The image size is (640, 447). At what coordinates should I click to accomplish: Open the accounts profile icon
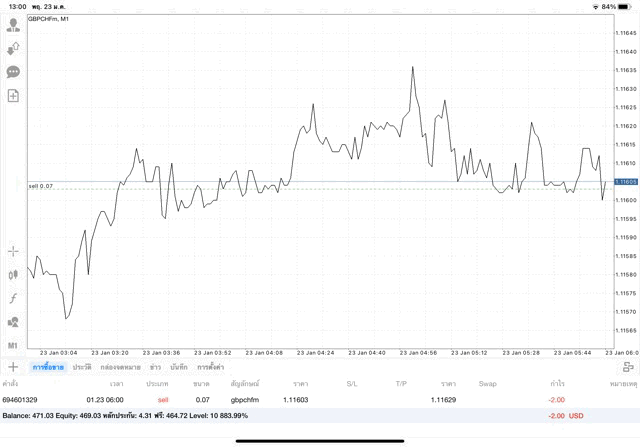(x=13, y=25)
